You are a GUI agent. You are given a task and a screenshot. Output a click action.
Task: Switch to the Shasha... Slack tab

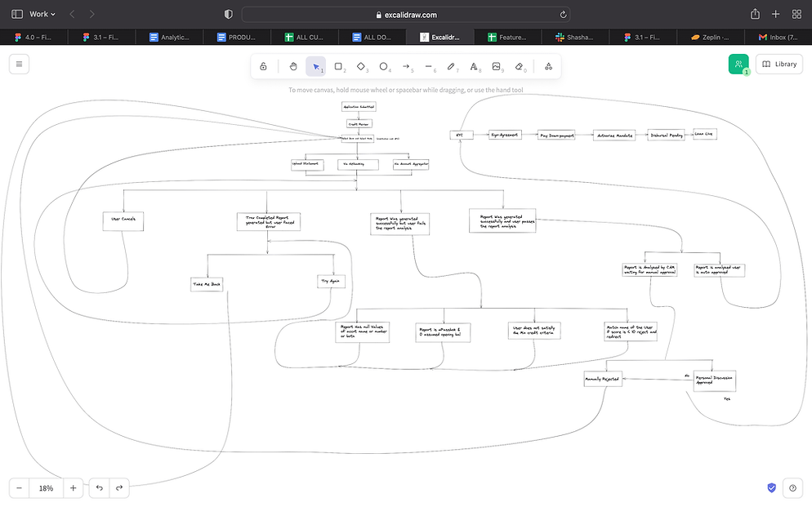(x=575, y=38)
